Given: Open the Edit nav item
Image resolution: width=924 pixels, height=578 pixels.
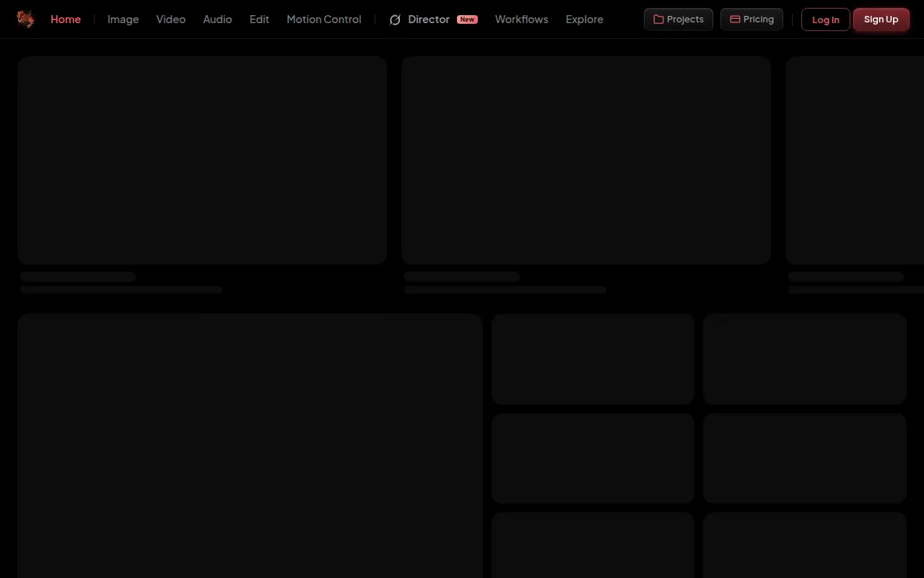Looking at the screenshot, I should click(x=259, y=20).
